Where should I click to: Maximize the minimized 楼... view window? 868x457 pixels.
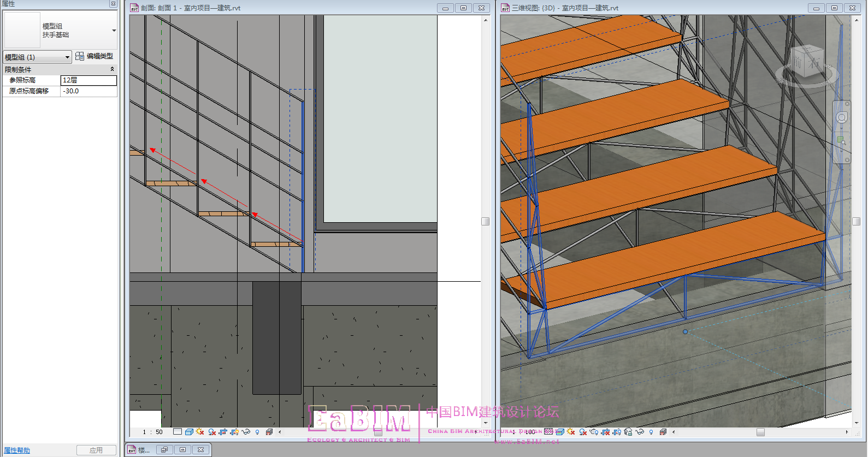coord(182,450)
